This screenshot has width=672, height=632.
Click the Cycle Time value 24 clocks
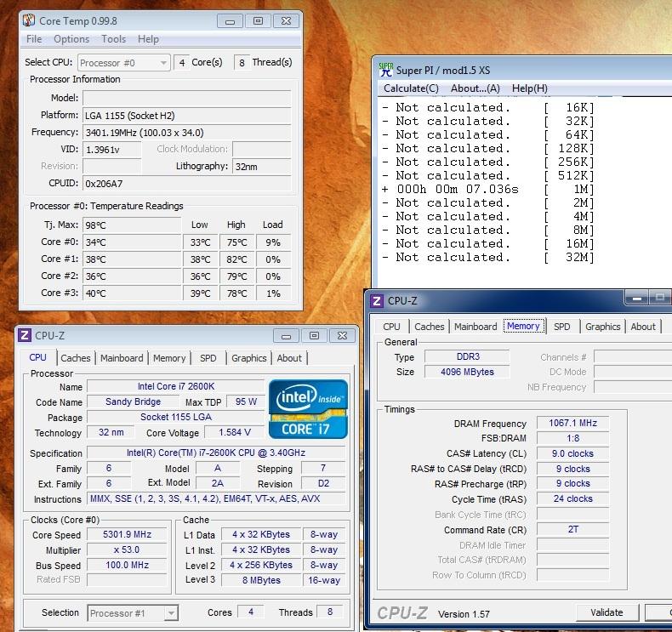point(573,498)
